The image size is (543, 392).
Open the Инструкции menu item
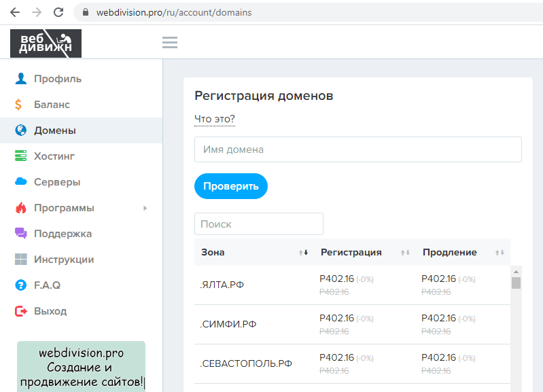pyautogui.click(x=64, y=260)
